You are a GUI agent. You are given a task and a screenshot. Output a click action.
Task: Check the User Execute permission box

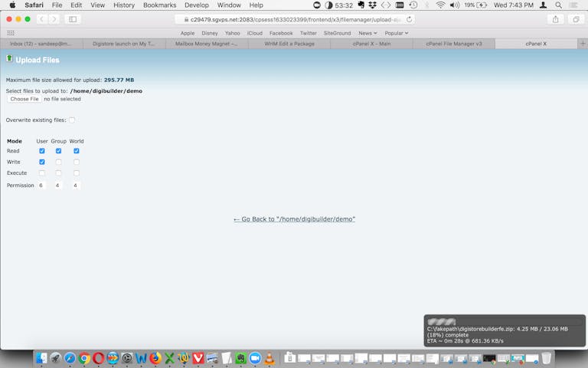[42, 173]
